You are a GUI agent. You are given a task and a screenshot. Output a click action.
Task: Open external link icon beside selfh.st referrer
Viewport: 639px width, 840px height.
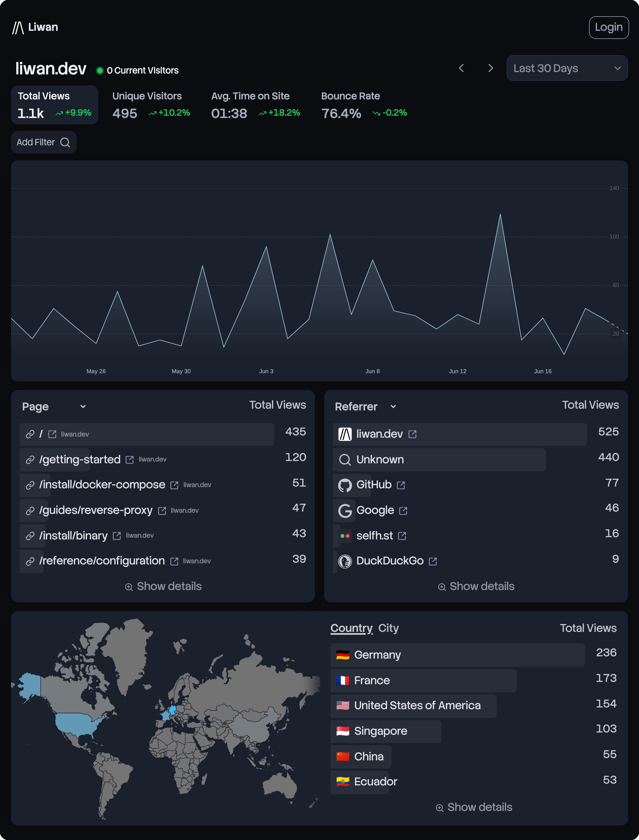click(x=402, y=536)
